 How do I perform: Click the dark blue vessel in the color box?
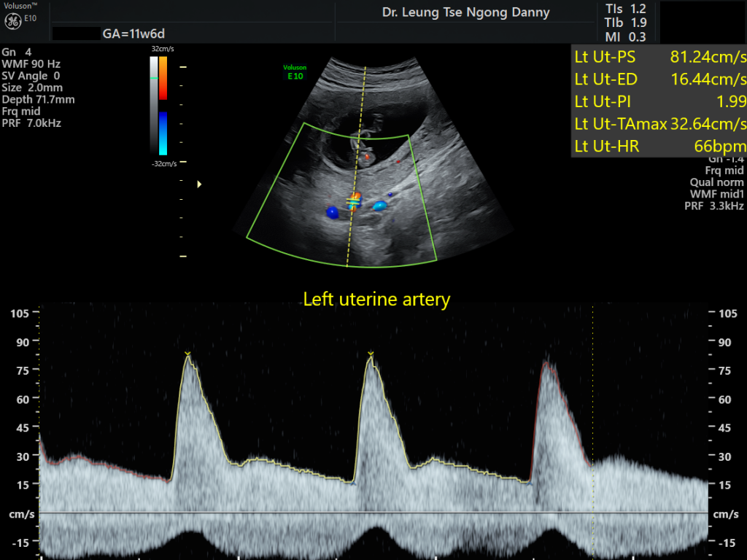(x=332, y=212)
